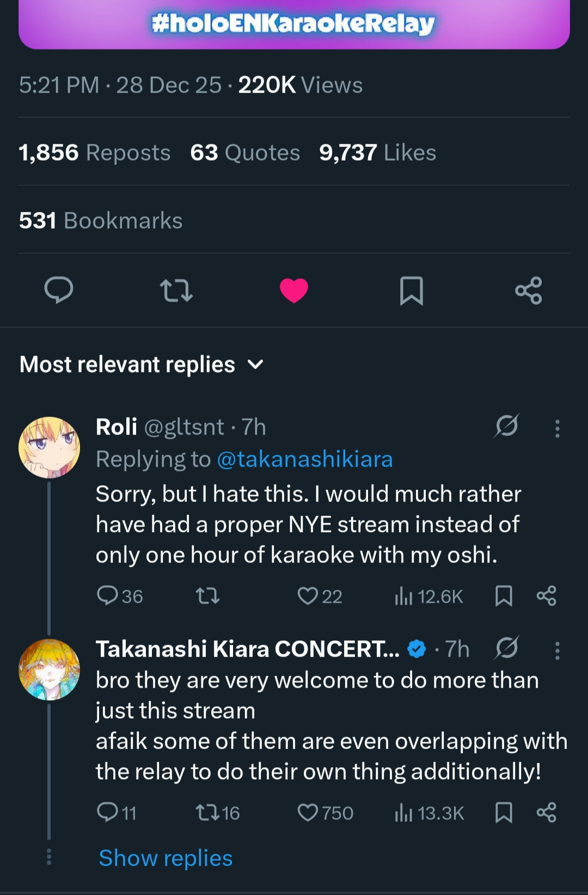Viewport: 588px width, 895px height.
Task: Repost Takanashi Kiara's reply
Action: pyautogui.click(x=208, y=813)
